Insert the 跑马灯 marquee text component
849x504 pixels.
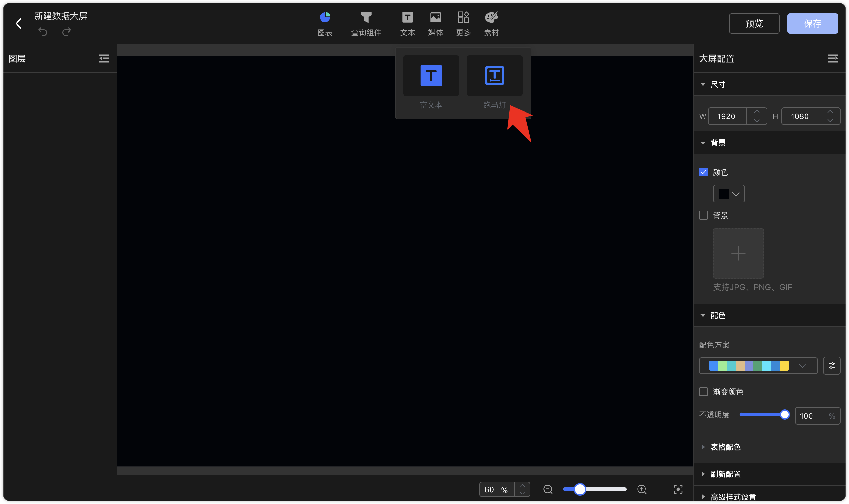(494, 76)
